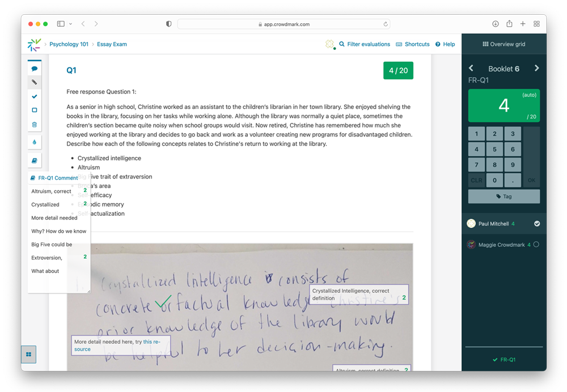Open the comment library book icon
This screenshot has width=567, height=392.
point(34,160)
